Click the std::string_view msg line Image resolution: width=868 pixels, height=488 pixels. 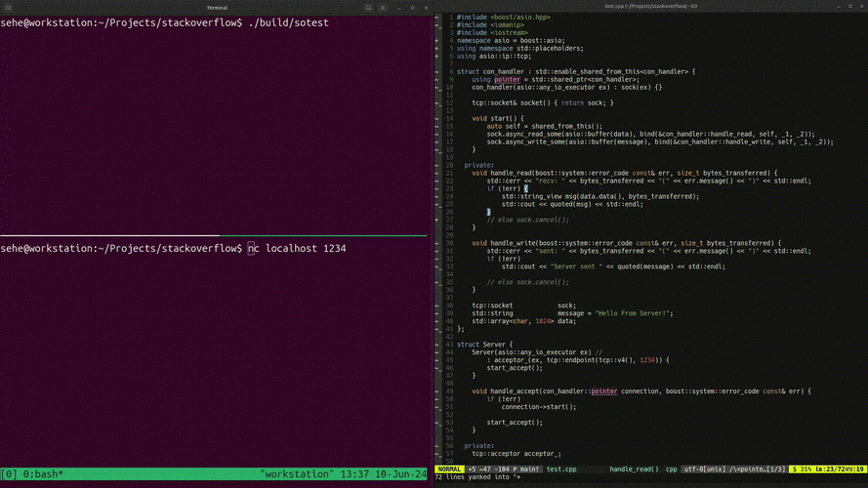(600, 196)
